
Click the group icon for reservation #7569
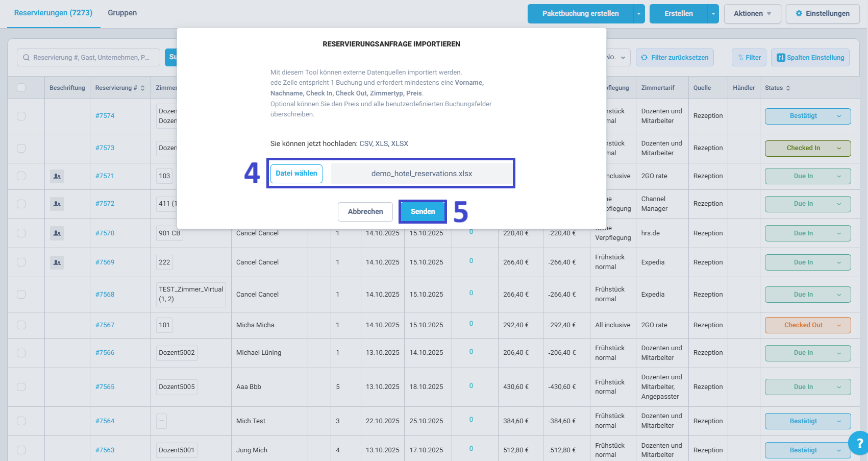(x=57, y=262)
